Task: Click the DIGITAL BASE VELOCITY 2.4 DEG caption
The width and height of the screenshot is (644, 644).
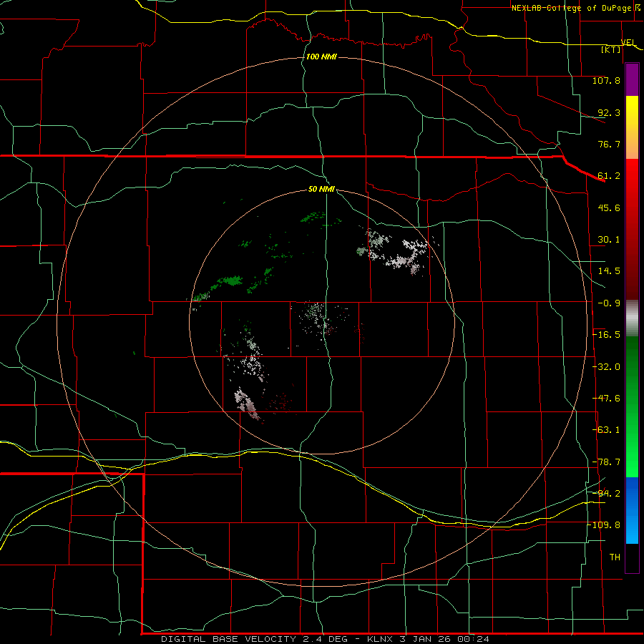Action: pos(254,639)
